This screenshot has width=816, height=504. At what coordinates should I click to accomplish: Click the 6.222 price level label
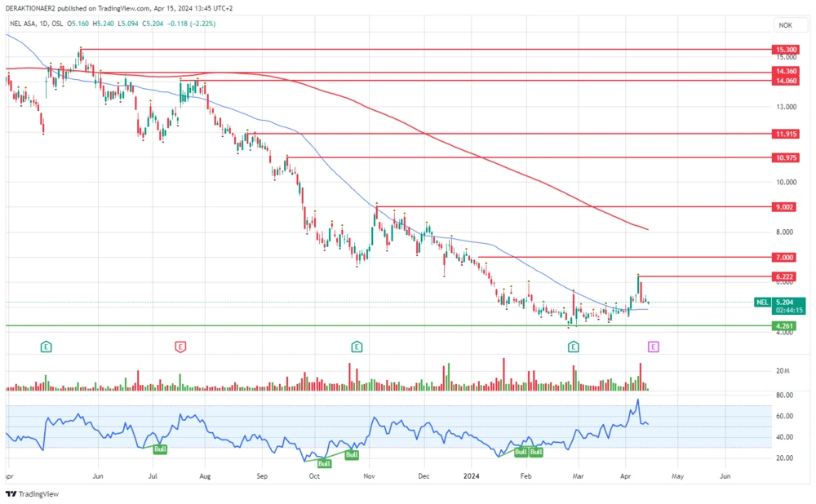[785, 277]
